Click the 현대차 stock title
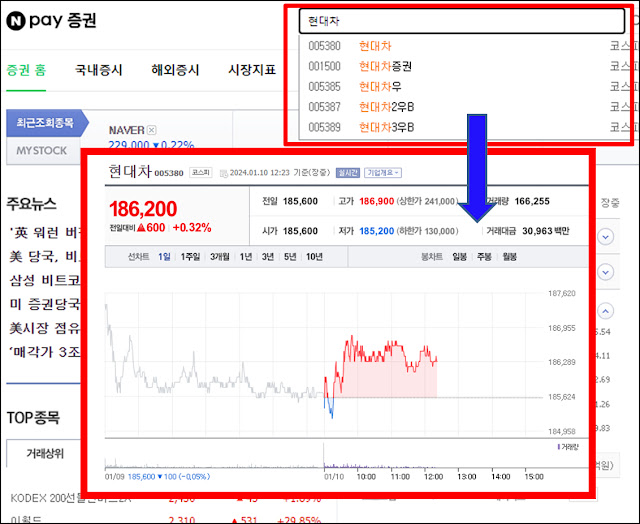 [x=130, y=171]
